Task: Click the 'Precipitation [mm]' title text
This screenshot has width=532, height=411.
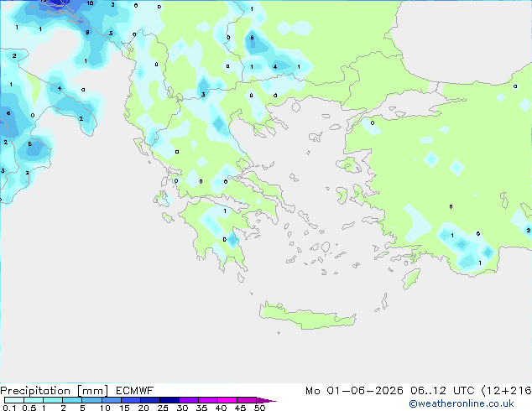Action: click(55, 391)
